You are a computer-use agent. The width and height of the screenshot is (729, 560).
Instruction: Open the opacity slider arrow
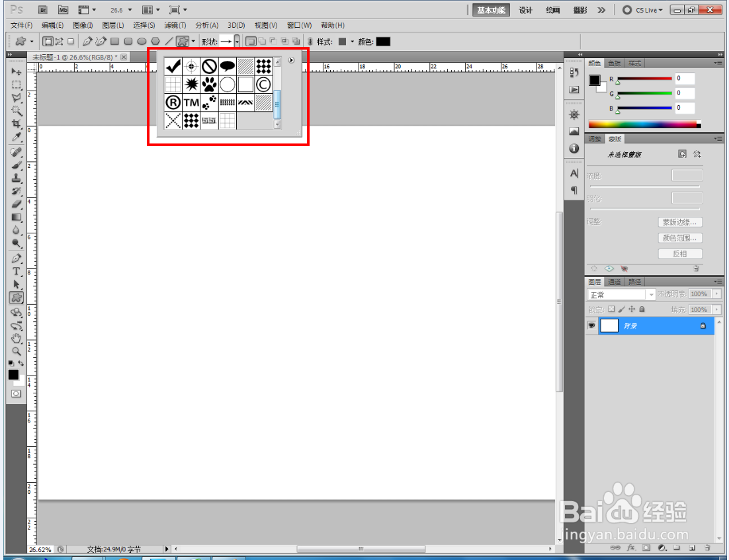[716, 294]
